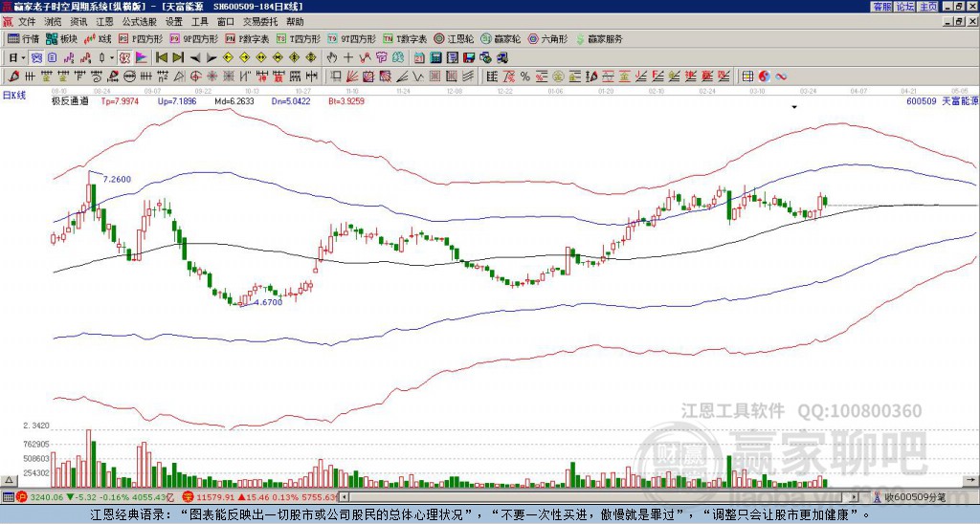
Task: Open the calculator icon
Action: pyautogui.click(x=435, y=58)
